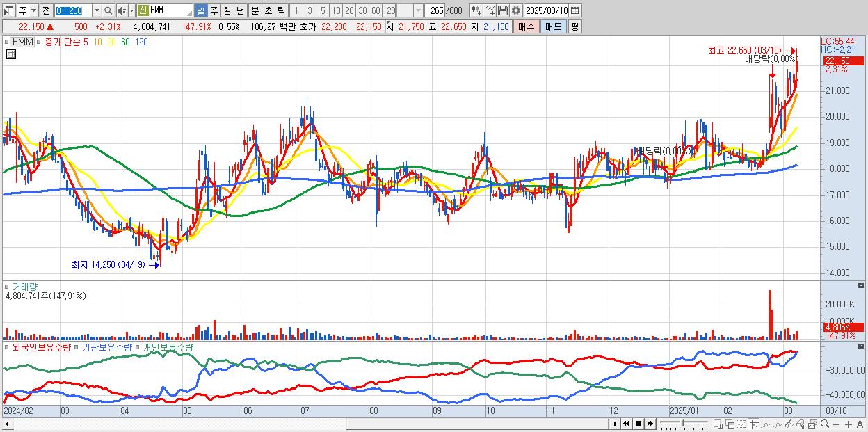The height and width of the screenshot is (432, 868).
Task: Select the 10 interval preset
Action: (x=336, y=10)
